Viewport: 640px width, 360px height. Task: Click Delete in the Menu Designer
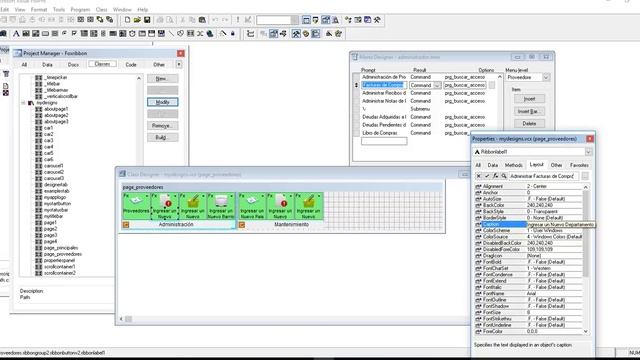coord(529,123)
